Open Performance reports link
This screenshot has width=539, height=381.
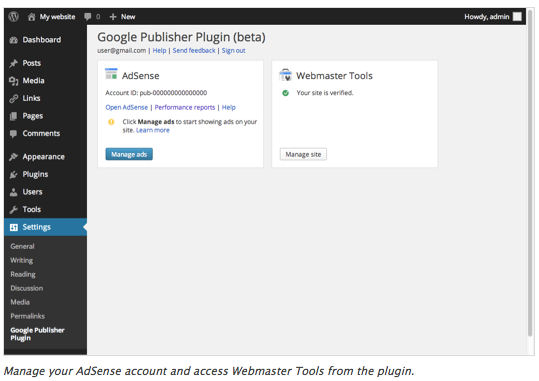185,107
